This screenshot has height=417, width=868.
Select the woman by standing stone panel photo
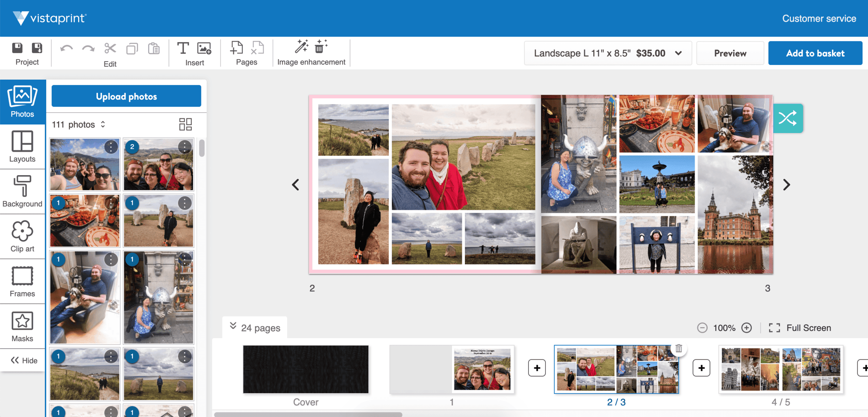tap(158, 221)
